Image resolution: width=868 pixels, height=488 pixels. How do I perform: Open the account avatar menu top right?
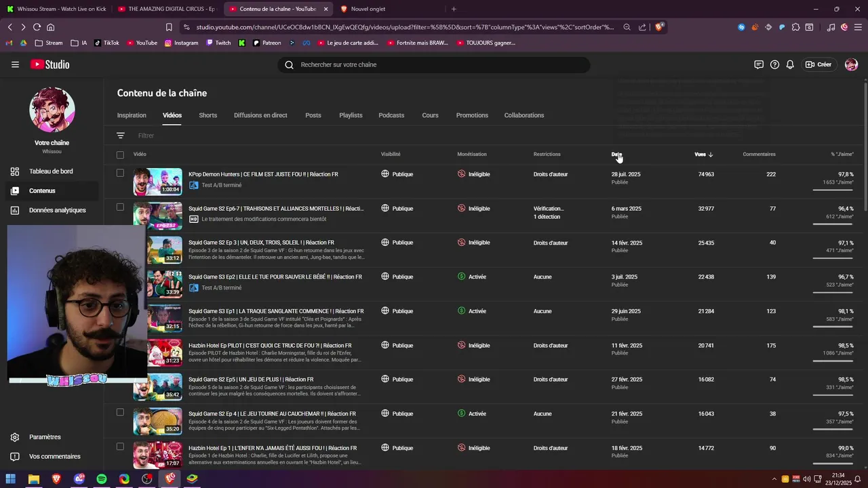(x=852, y=64)
